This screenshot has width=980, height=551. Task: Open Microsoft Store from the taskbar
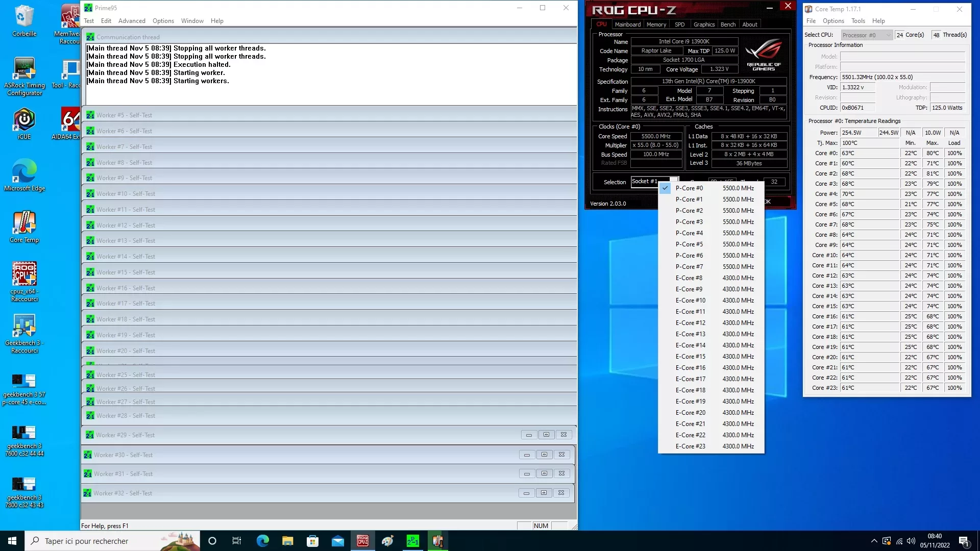[312, 541]
